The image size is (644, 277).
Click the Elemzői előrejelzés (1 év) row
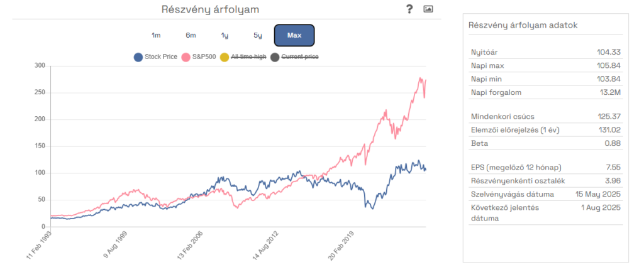(546, 130)
